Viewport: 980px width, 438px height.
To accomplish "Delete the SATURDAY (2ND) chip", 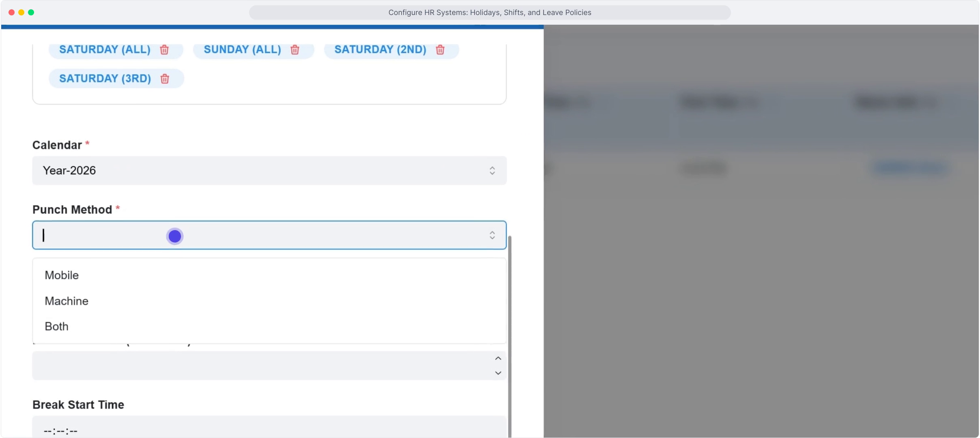I will click(440, 49).
